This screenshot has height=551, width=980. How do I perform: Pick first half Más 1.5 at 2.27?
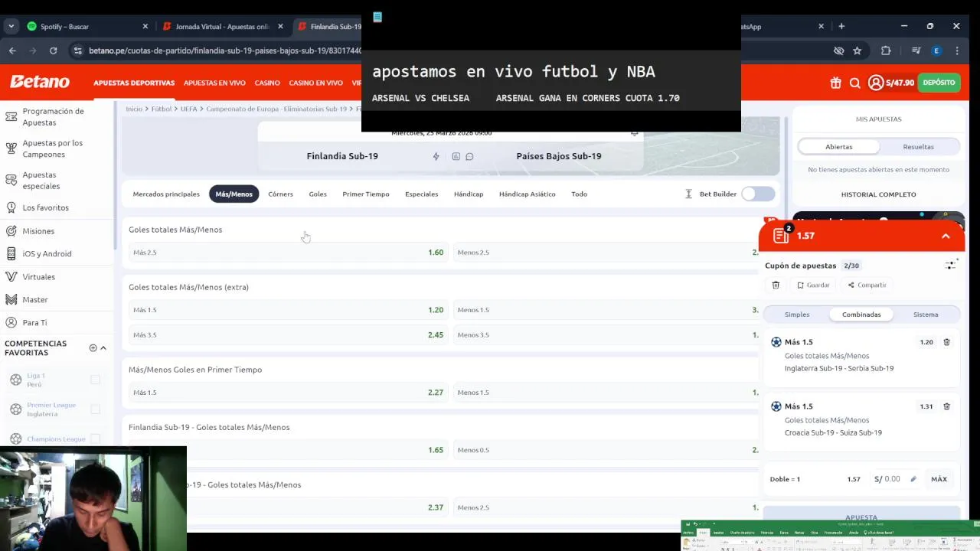[288, 393]
